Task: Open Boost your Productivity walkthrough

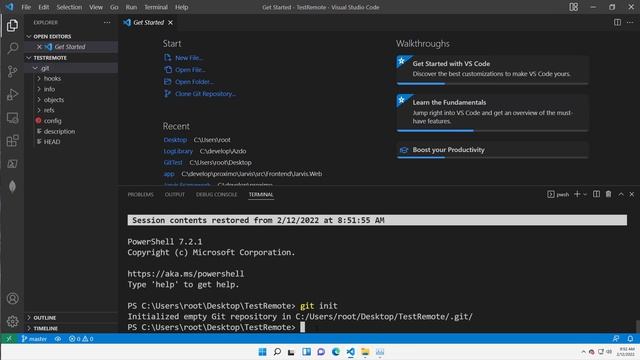Action: [492, 150]
